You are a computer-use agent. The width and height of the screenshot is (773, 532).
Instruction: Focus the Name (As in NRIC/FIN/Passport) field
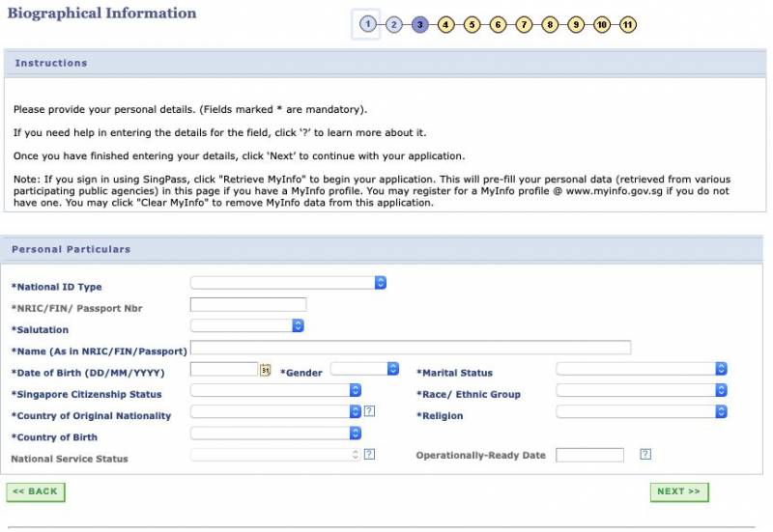point(411,348)
